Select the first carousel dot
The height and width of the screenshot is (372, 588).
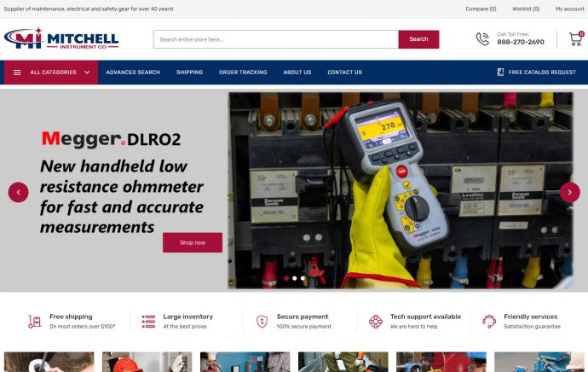pos(286,278)
